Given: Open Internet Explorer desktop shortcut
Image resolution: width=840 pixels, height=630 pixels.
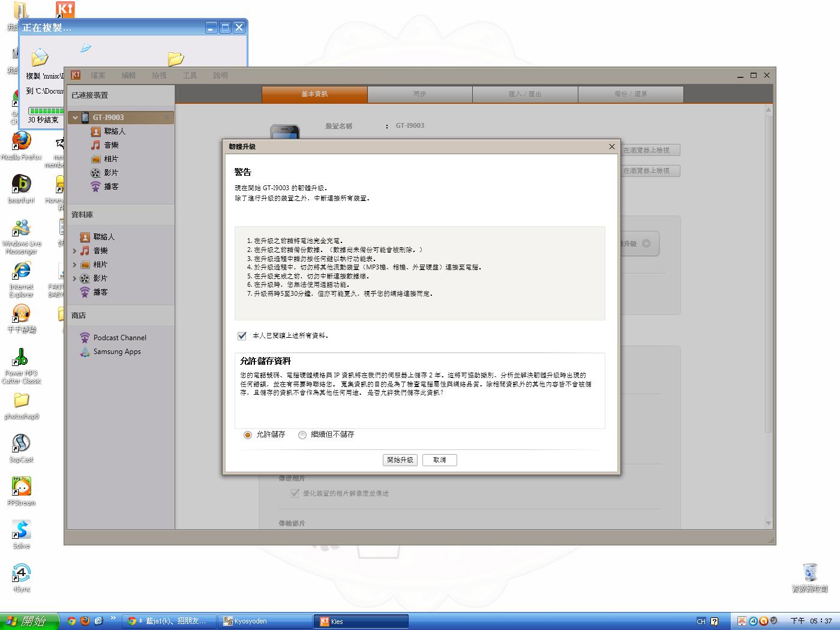Looking at the screenshot, I should pos(22,280).
